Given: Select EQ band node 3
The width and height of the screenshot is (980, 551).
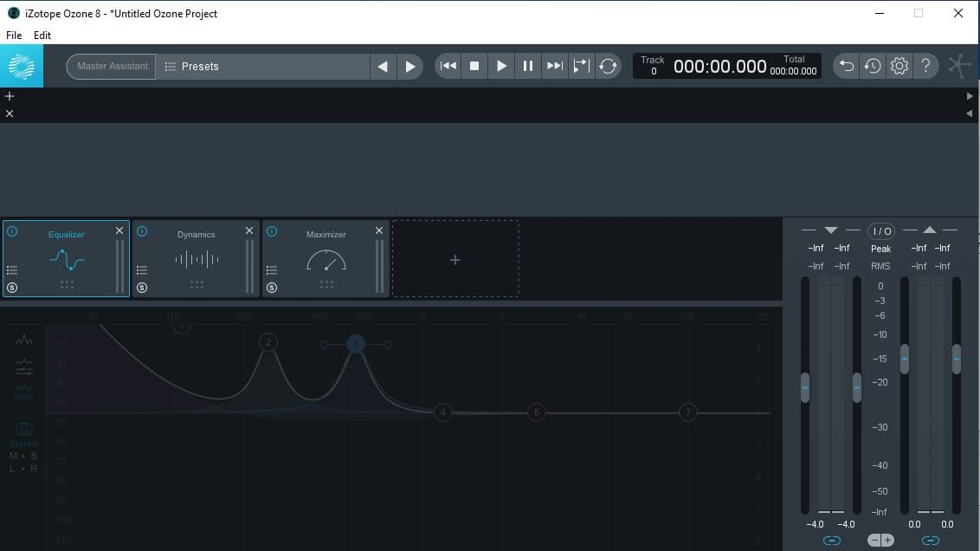Looking at the screenshot, I should [x=356, y=344].
